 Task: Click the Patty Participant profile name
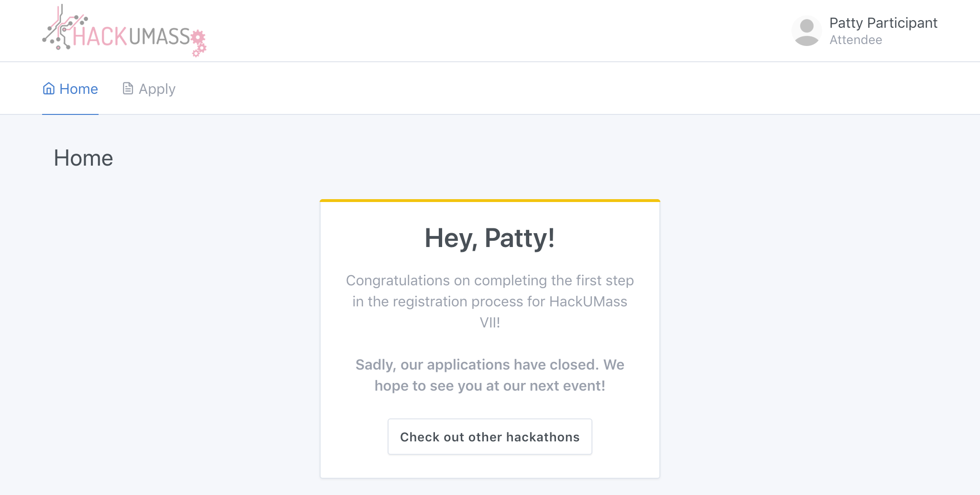pos(883,23)
